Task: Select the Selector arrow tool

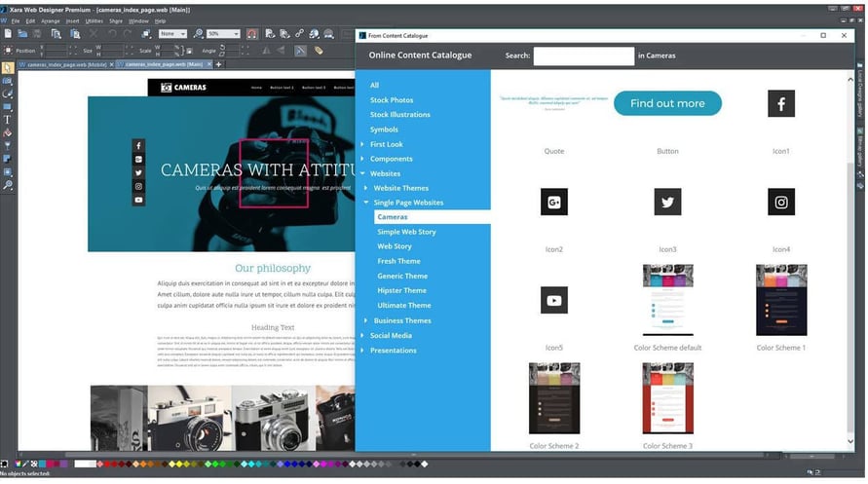Action: (7, 68)
